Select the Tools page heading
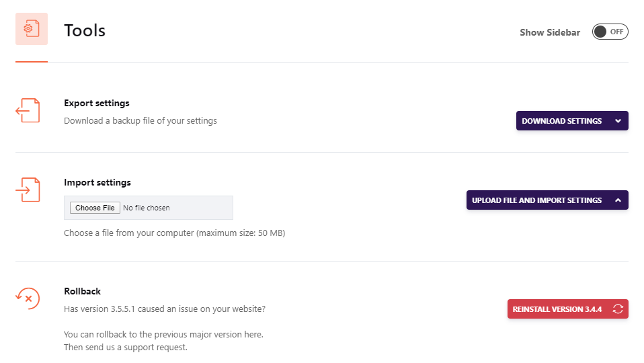This screenshot has width=644, height=363. pos(85,30)
